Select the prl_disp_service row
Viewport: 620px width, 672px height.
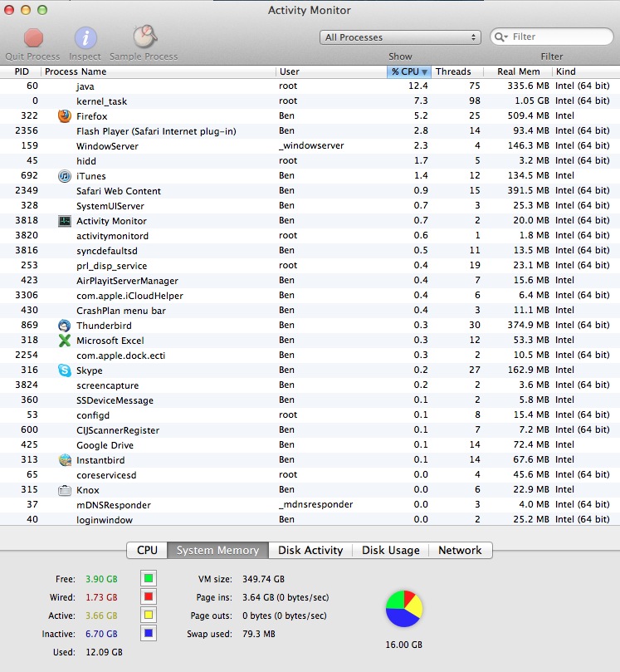click(310, 265)
